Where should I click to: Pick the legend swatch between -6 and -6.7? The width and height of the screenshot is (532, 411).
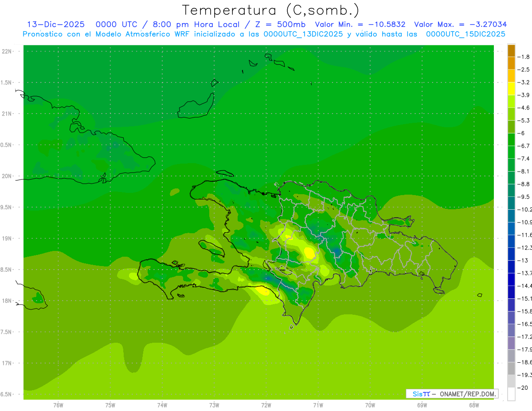(511, 140)
